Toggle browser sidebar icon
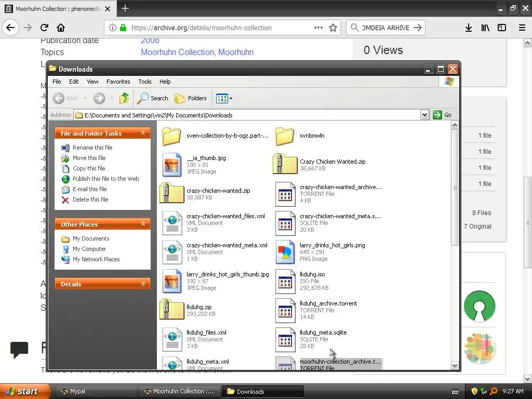 pyautogui.click(x=502, y=28)
